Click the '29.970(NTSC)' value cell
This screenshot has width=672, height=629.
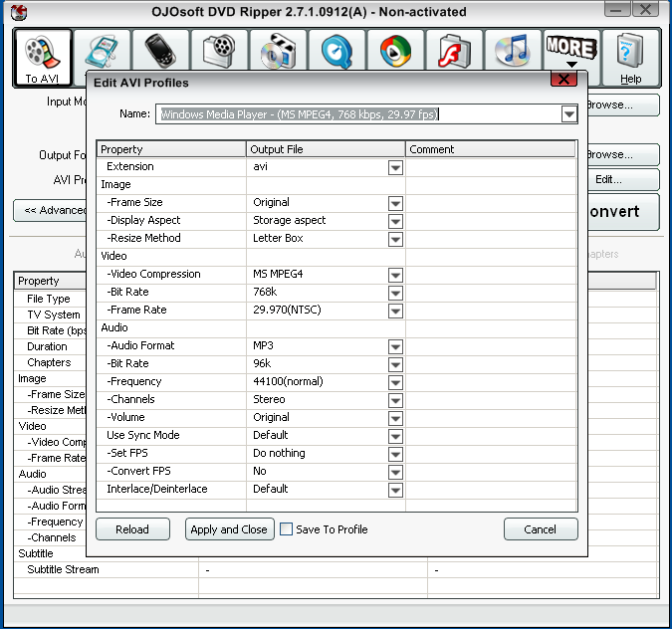tap(318, 310)
